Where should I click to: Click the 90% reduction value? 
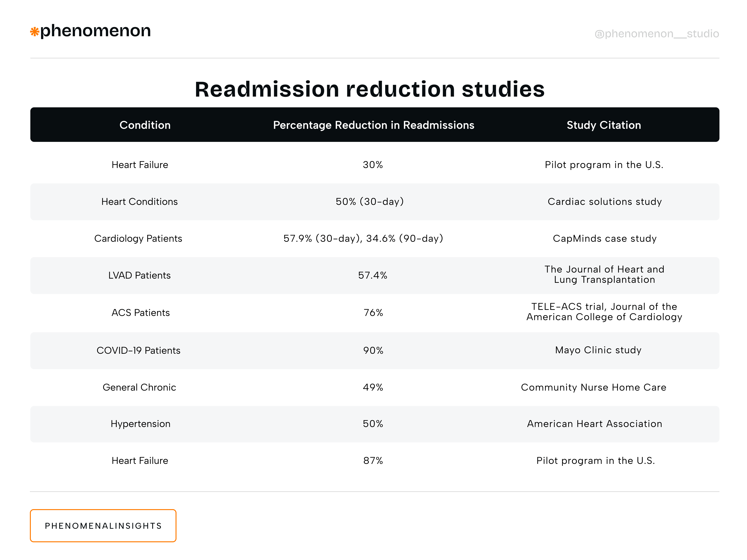pos(373,351)
